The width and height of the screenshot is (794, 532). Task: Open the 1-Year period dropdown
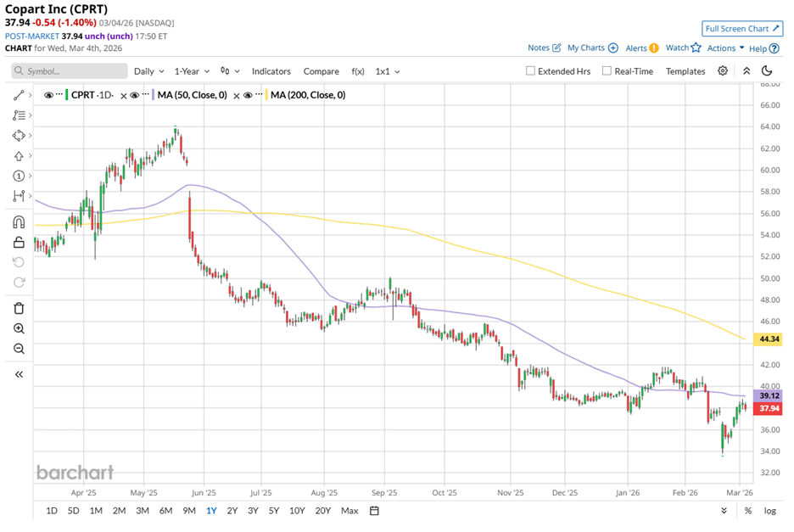[x=192, y=71]
